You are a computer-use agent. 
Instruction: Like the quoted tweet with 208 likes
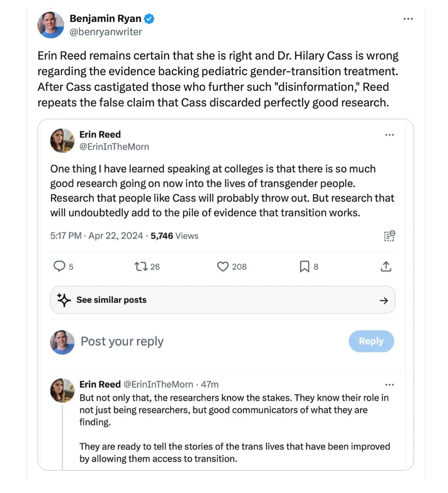224,266
